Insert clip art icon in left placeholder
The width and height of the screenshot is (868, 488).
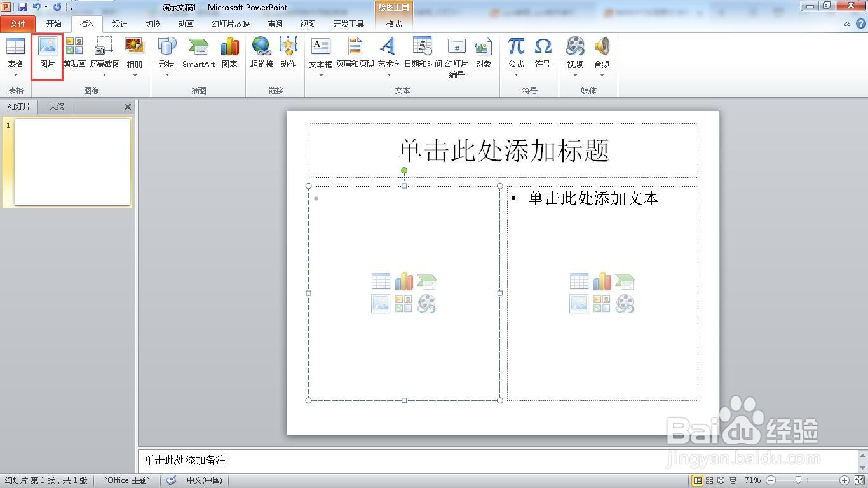click(x=403, y=304)
